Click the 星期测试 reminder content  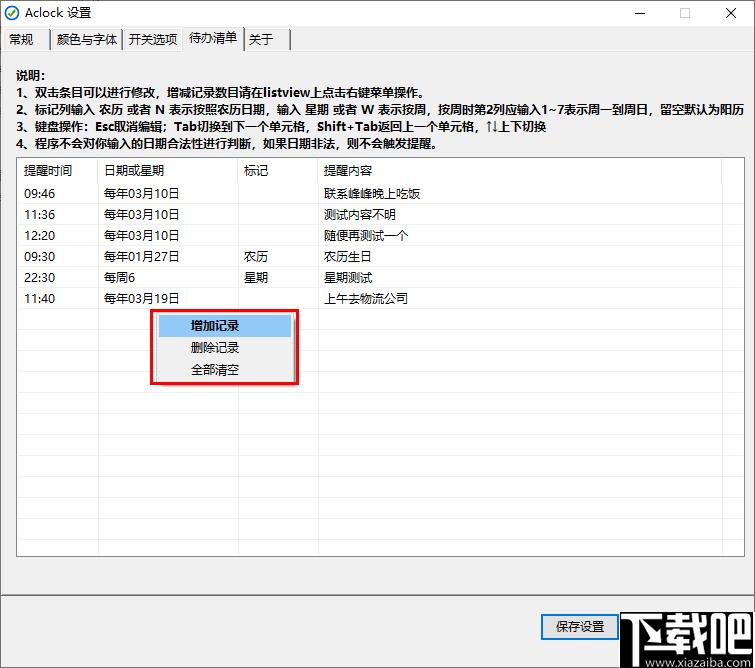click(x=348, y=277)
